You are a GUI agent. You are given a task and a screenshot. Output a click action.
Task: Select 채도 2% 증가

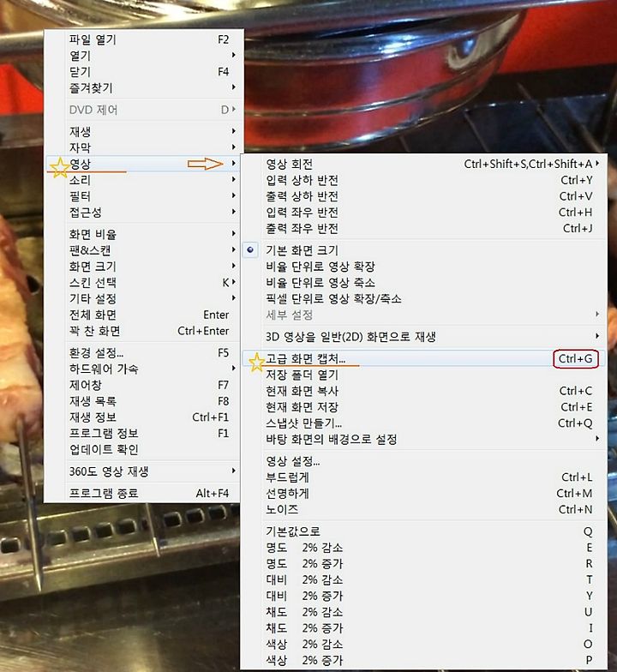tap(423, 628)
